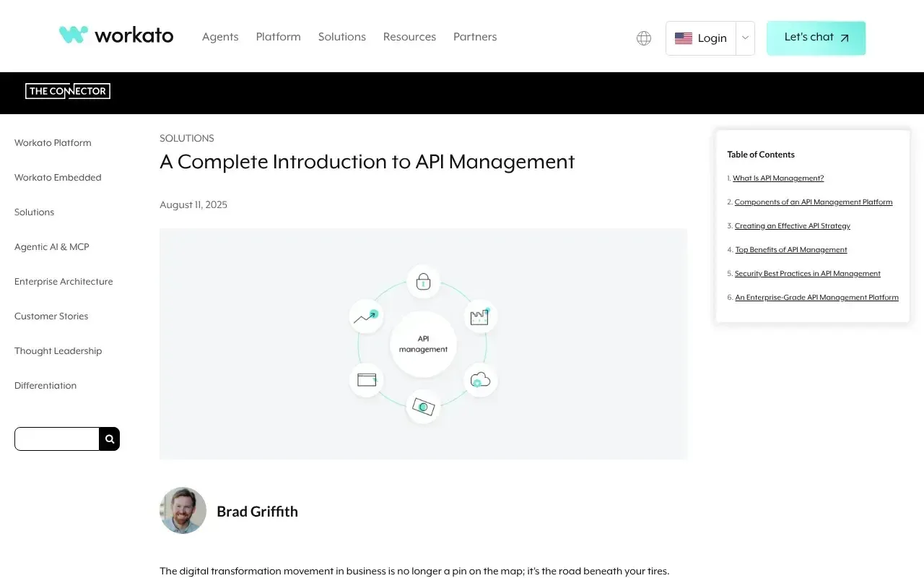Click Brad Griffith's author photo
The height and width of the screenshot is (578, 924).
183,511
